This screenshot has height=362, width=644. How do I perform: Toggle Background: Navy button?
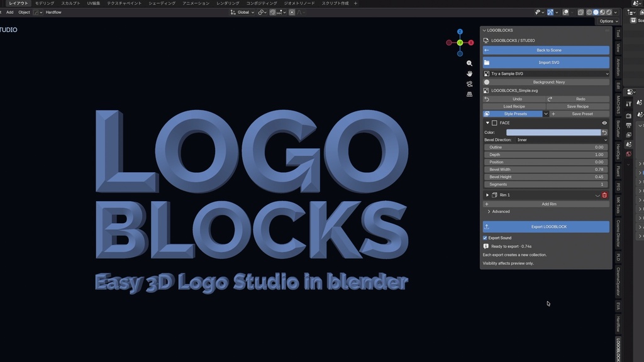tap(546, 82)
